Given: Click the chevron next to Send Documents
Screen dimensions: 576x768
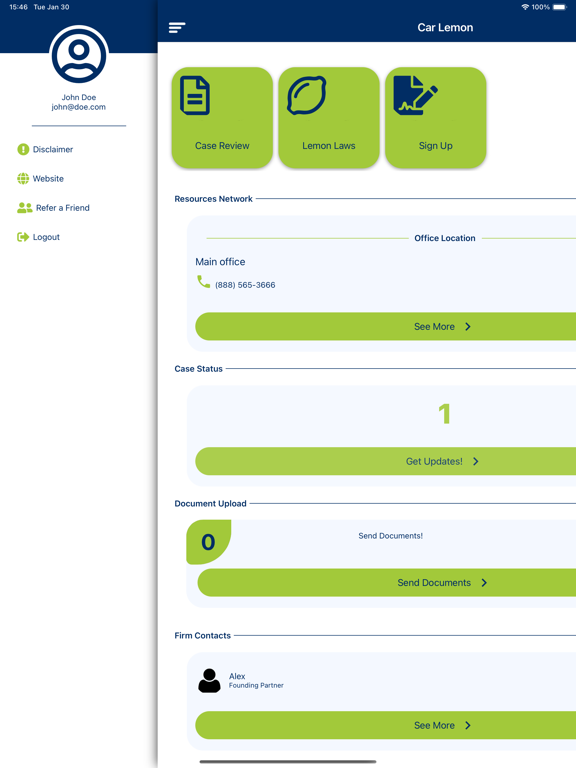Looking at the screenshot, I should (x=484, y=583).
